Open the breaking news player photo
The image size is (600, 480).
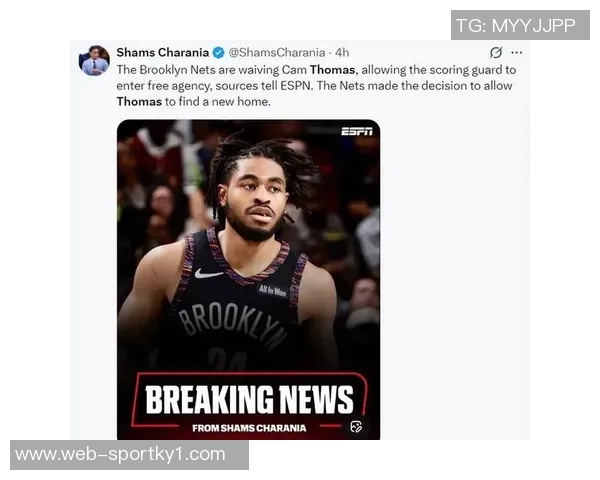(248, 280)
